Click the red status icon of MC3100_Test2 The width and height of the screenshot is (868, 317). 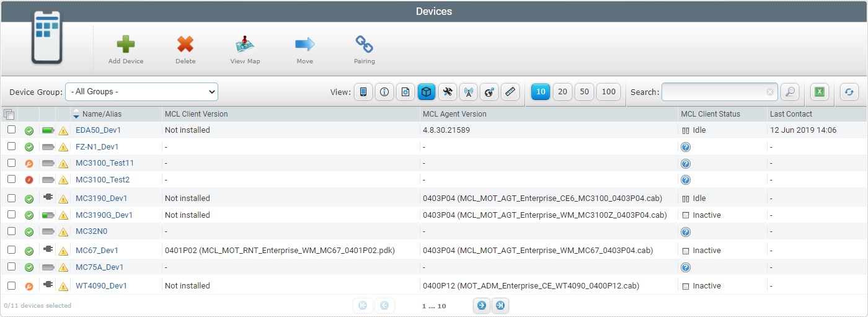(29, 180)
